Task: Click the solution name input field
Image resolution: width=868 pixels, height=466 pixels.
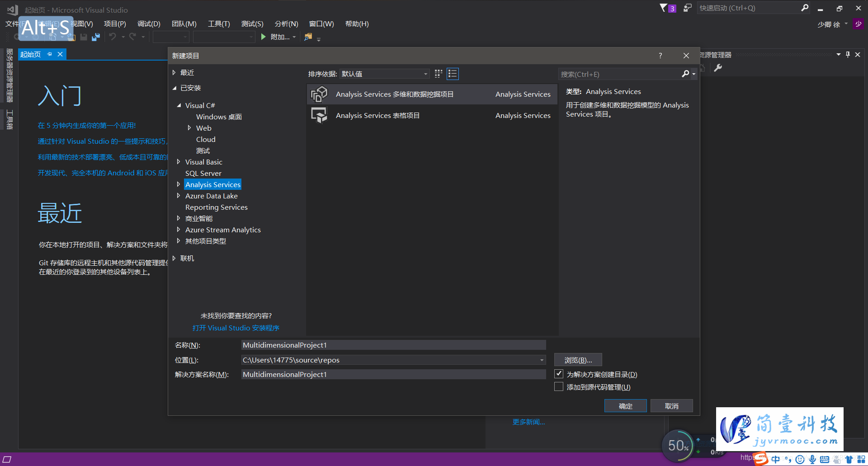Action: point(393,374)
